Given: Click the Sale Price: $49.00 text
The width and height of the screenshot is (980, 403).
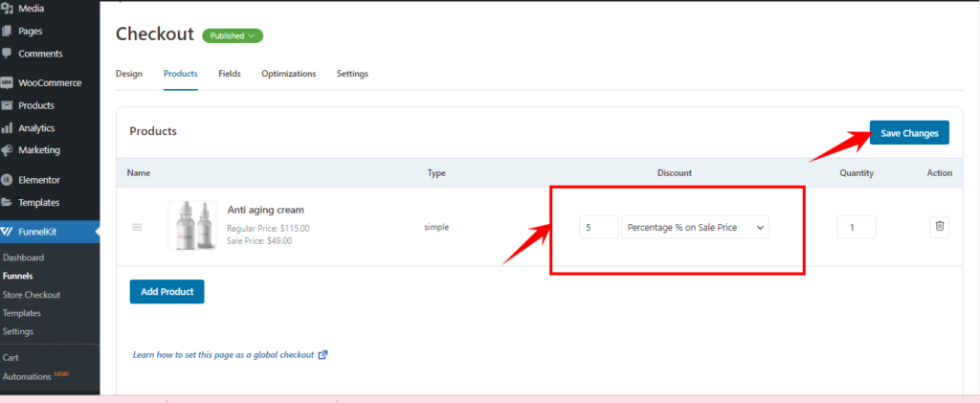Looking at the screenshot, I should 259,240.
